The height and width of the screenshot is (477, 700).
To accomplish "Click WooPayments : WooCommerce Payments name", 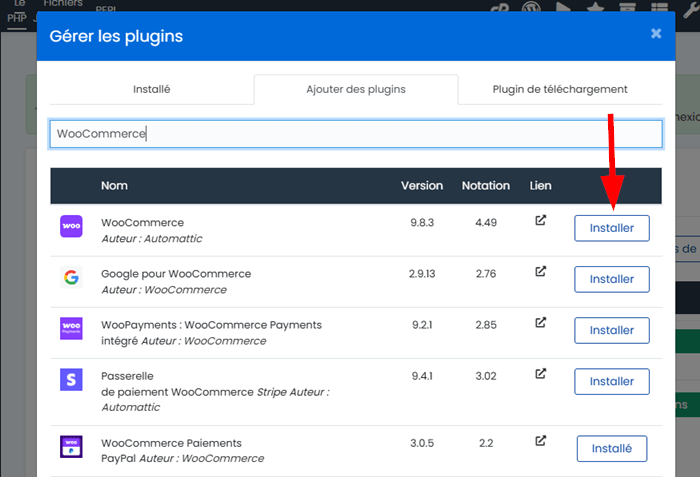I will 211,333.
